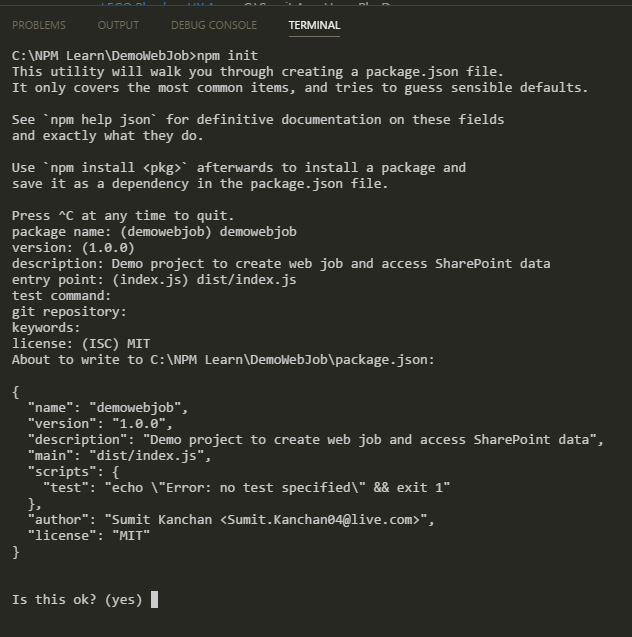Click the 'keywords:' prompt line
The height and width of the screenshot is (637, 632).
click(46, 328)
